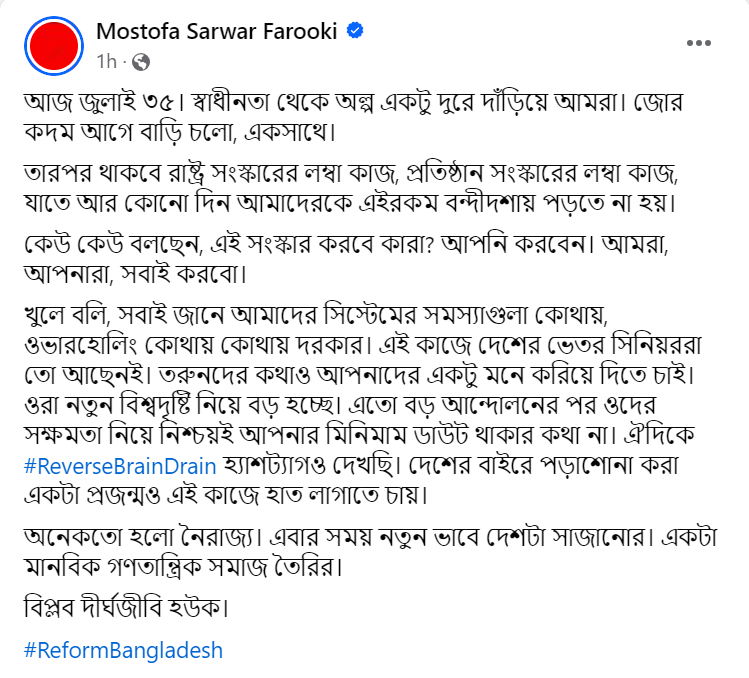The width and height of the screenshot is (749, 678).
Task: Click the line starting 'একটা প্রজন্মও এই কাজে'
Action: point(225,495)
